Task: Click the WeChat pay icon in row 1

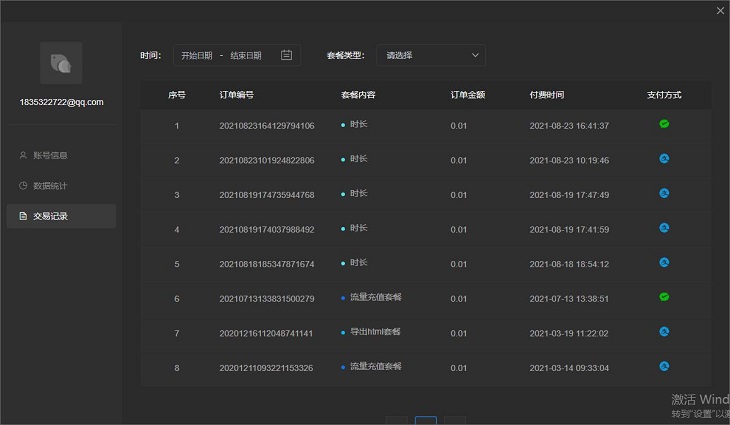Action: (664, 124)
